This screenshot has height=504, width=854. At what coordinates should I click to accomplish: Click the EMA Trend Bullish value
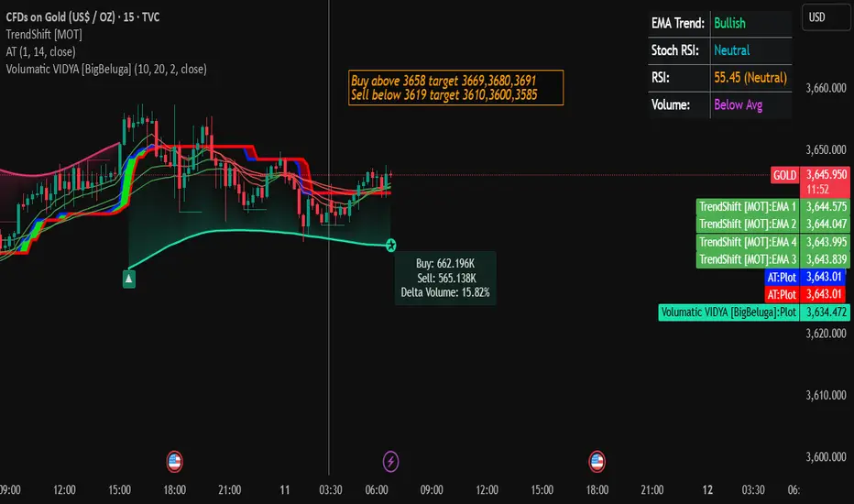click(729, 23)
